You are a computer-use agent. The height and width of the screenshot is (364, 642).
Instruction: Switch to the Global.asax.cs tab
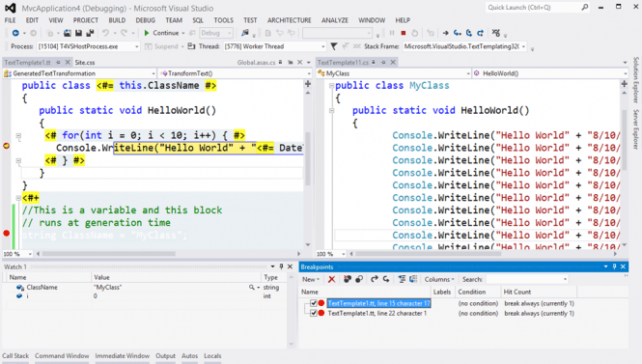(256, 62)
